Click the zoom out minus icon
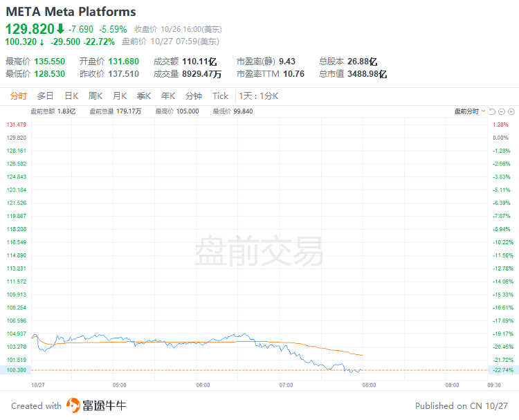519x420 pixels. click(502, 111)
